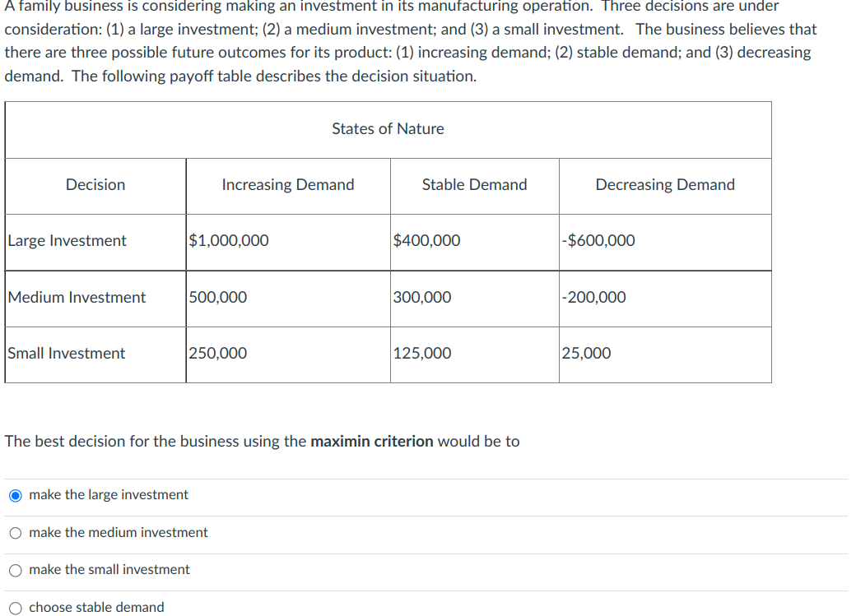The width and height of the screenshot is (856, 616).
Task: Click the 'make the large investment' answer label
Action: pyautogui.click(x=109, y=494)
